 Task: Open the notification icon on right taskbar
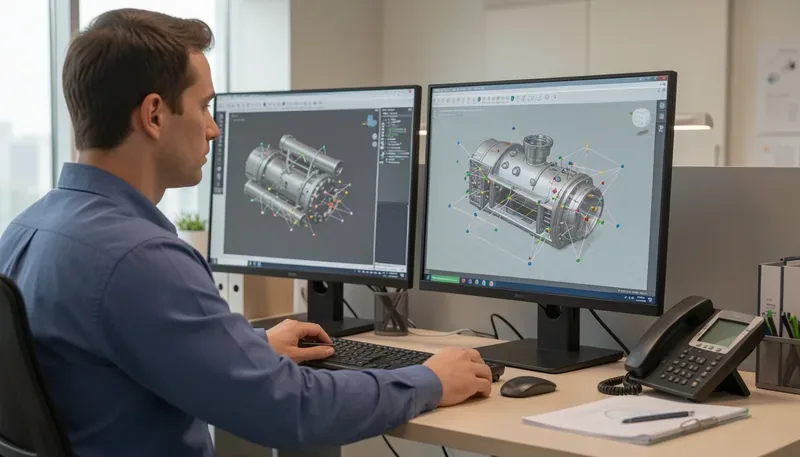[x=650, y=299]
